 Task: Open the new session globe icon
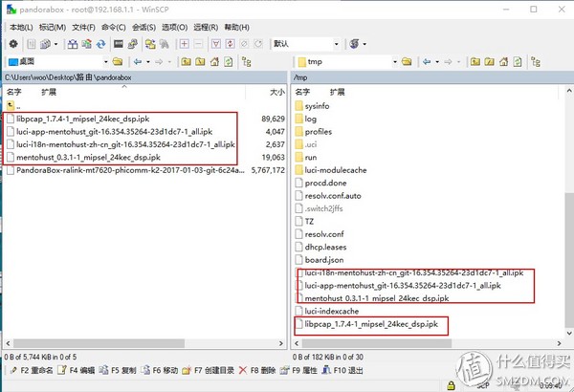(x=354, y=44)
